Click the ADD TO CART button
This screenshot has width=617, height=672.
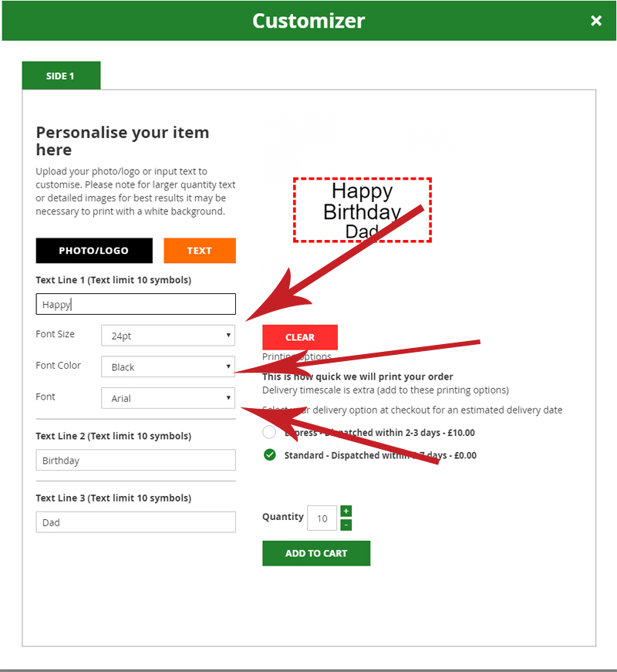coord(316,553)
